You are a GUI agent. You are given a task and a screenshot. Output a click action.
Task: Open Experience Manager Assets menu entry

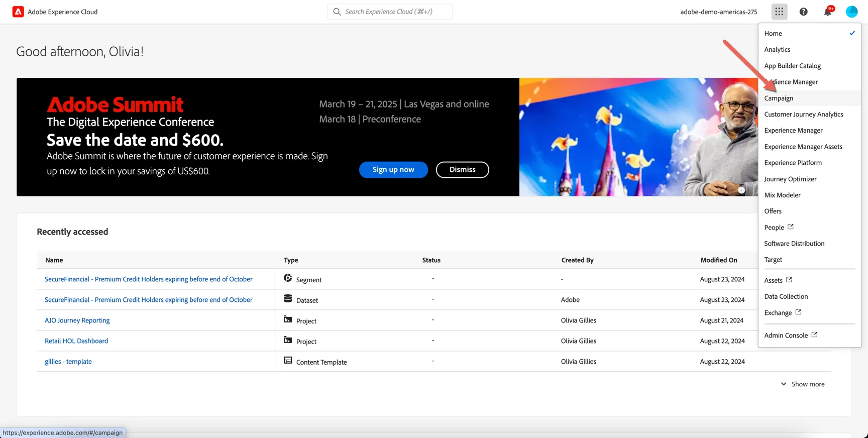point(810,147)
